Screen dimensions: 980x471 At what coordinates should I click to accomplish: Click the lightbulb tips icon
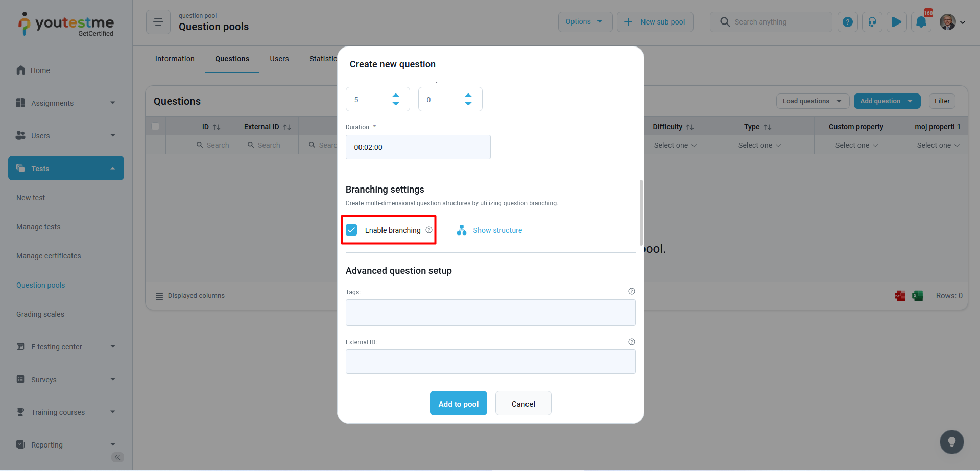click(x=951, y=442)
